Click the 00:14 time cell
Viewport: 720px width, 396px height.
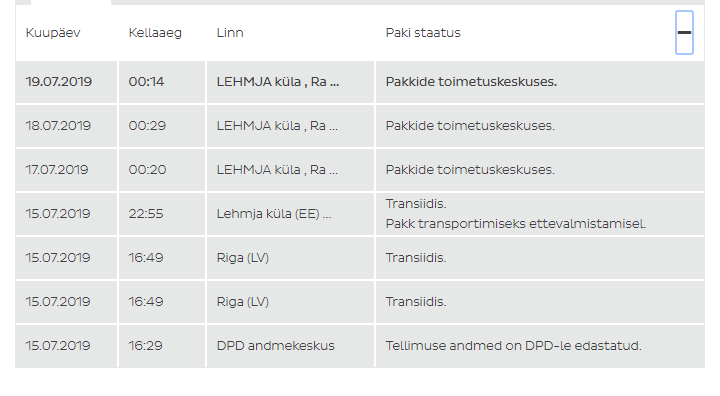pyautogui.click(x=146, y=82)
